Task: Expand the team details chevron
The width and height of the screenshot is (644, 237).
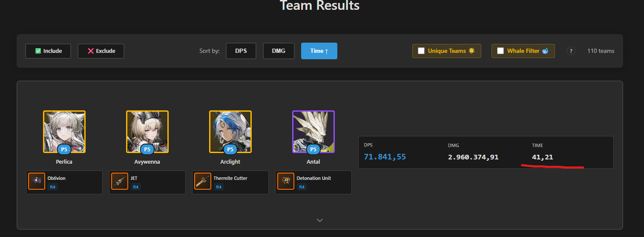Action: 320,220
